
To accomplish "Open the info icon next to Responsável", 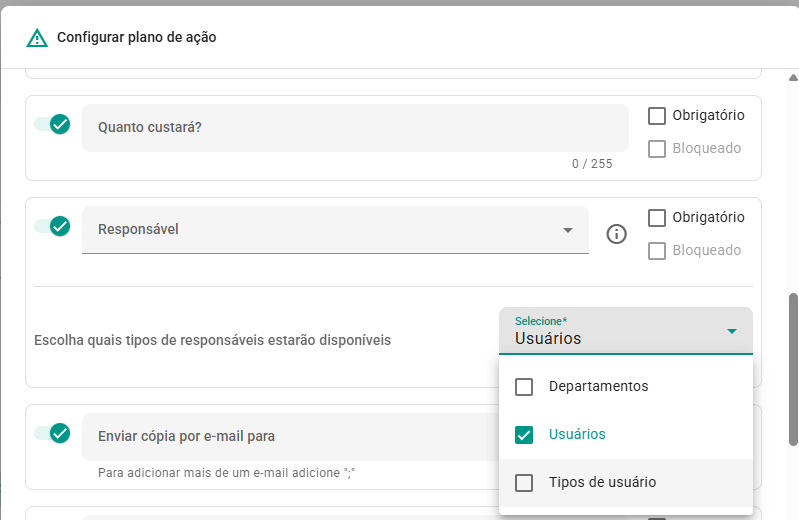I will [x=617, y=234].
